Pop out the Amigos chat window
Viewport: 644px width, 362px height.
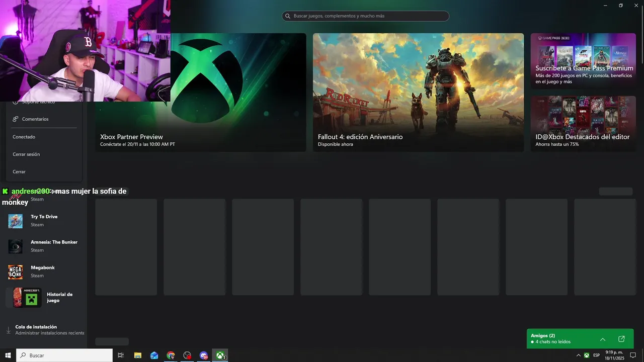pos(621,339)
